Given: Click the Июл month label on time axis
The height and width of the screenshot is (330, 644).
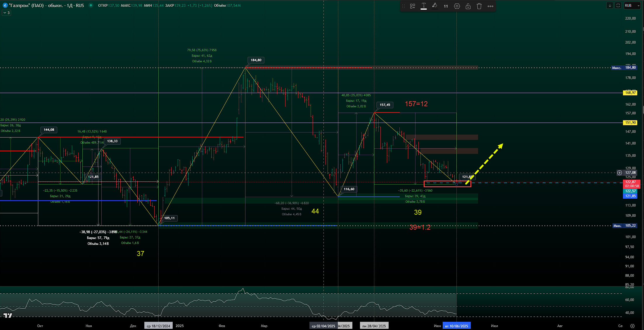Looking at the screenshot, I should click(x=494, y=326).
